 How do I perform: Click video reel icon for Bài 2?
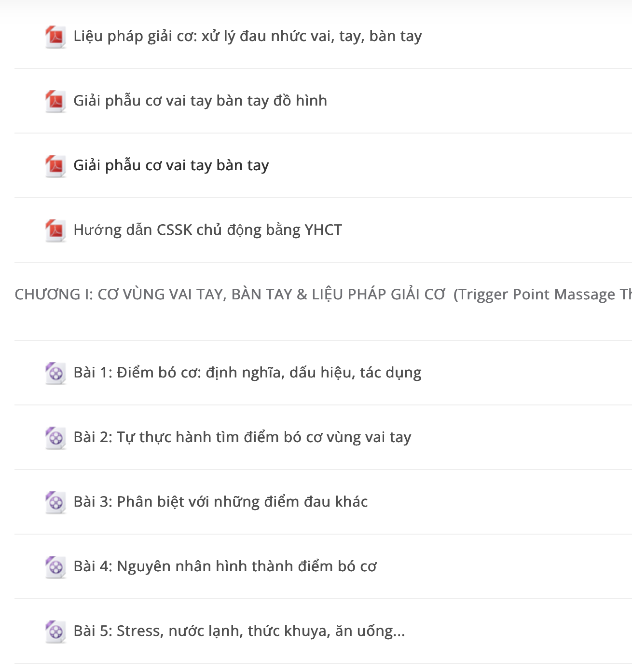click(x=55, y=438)
